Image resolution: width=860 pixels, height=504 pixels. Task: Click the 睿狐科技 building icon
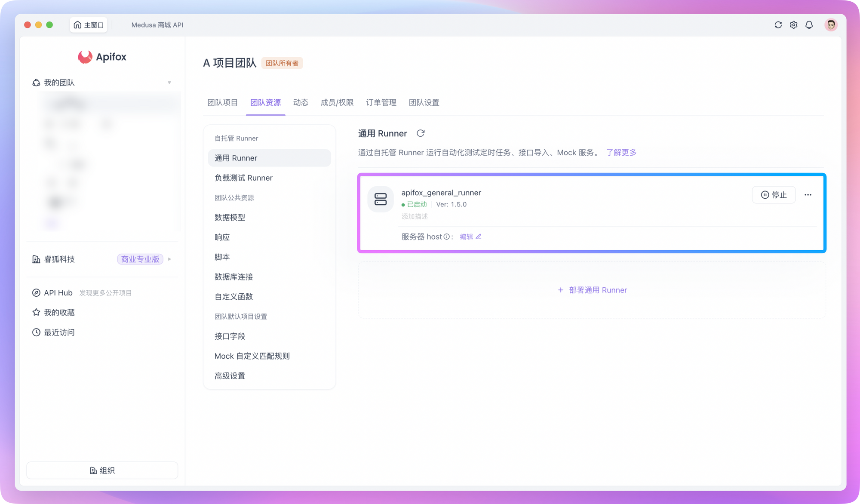coord(36,259)
